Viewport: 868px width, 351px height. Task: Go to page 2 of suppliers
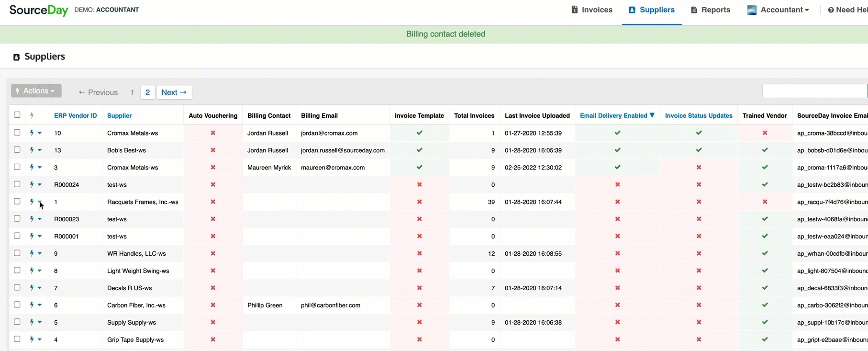pos(147,92)
